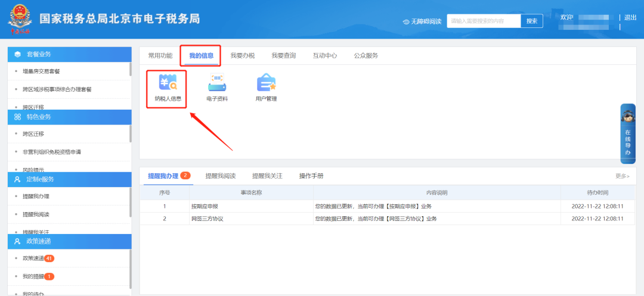Click the 套餐业务 list scrollbar
Image resolution: width=644 pixels, height=296 pixels.
(131, 69)
